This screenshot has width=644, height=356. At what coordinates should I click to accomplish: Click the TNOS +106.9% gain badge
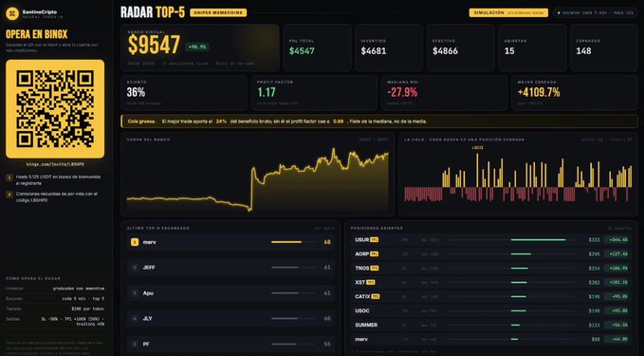tap(617, 268)
